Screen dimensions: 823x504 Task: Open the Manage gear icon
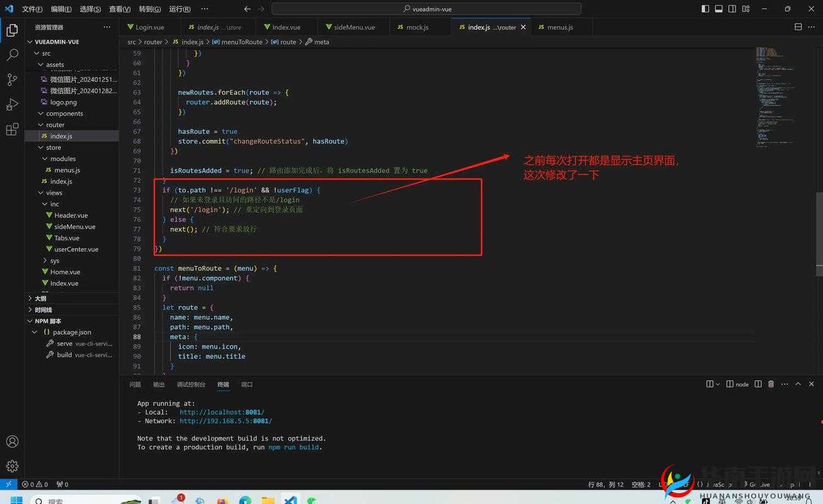12,466
